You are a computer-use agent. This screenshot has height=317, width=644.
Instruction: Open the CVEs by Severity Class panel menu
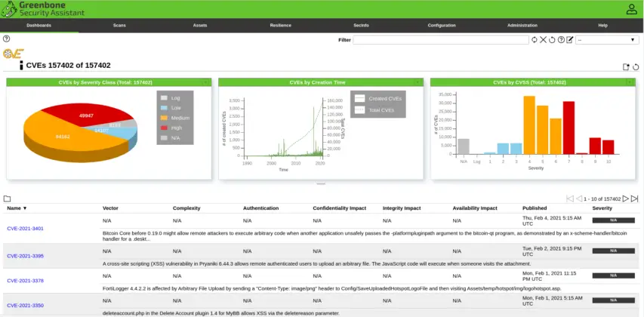pos(205,82)
